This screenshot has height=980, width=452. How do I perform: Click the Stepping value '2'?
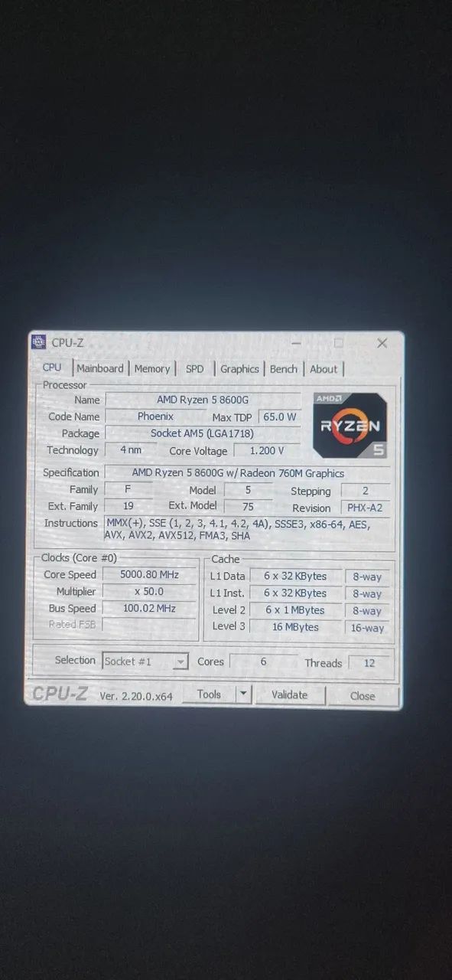pyautogui.click(x=365, y=491)
